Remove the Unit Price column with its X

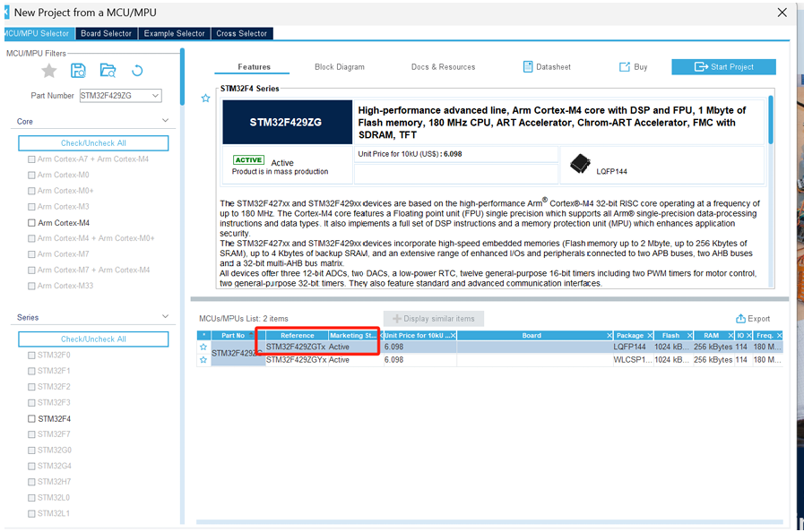click(x=453, y=335)
